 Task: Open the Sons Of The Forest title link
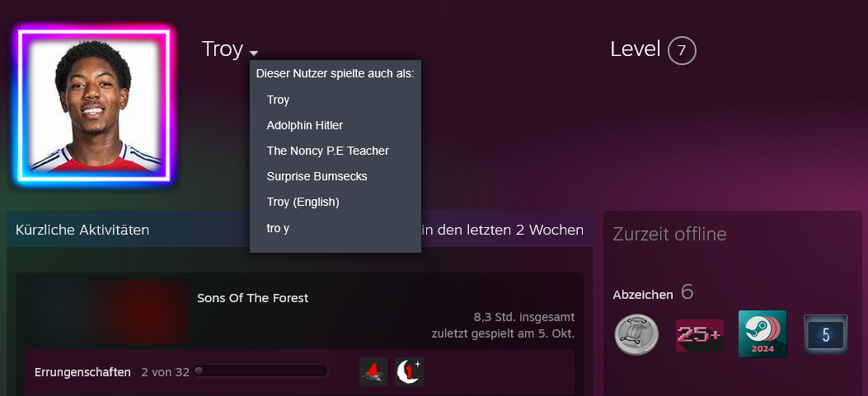pyautogui.click(x=252, y=298)
